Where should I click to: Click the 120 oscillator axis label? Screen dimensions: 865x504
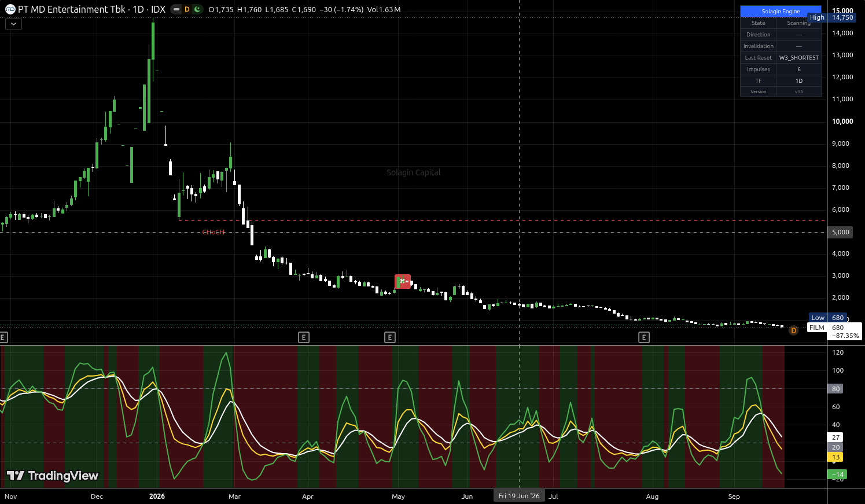(x=837, y=352)
